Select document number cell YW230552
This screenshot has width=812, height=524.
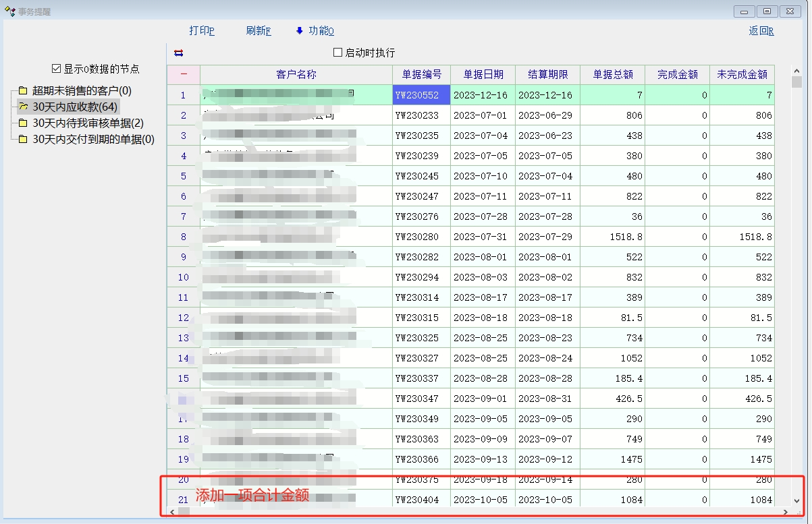click(421, 95)
